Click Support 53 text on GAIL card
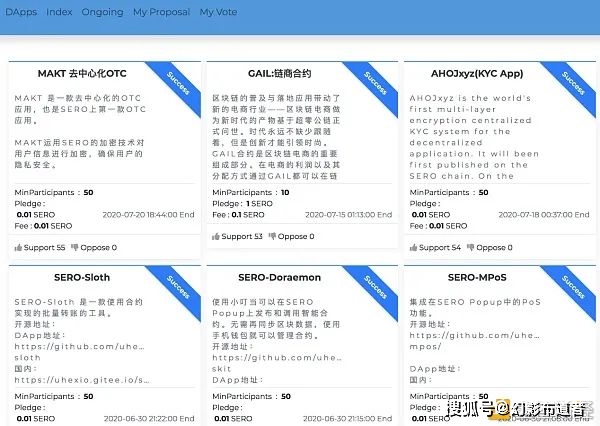The height and width of the screenshot is (426, 600). coord(242,237)
